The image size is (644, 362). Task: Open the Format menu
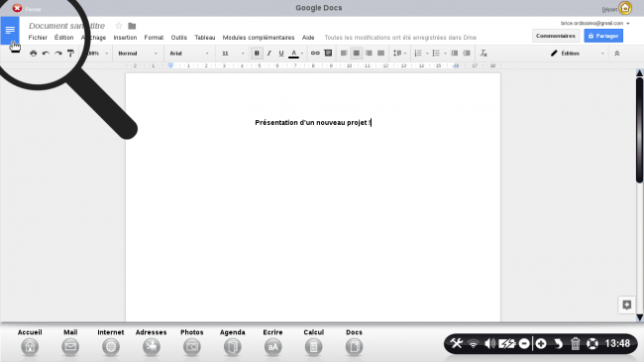[154, 38]
